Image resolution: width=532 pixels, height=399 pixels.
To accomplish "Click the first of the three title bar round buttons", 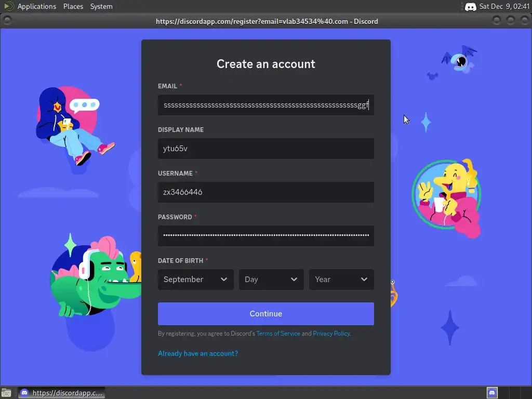I will pyautogui.click(x=497, y=20).
